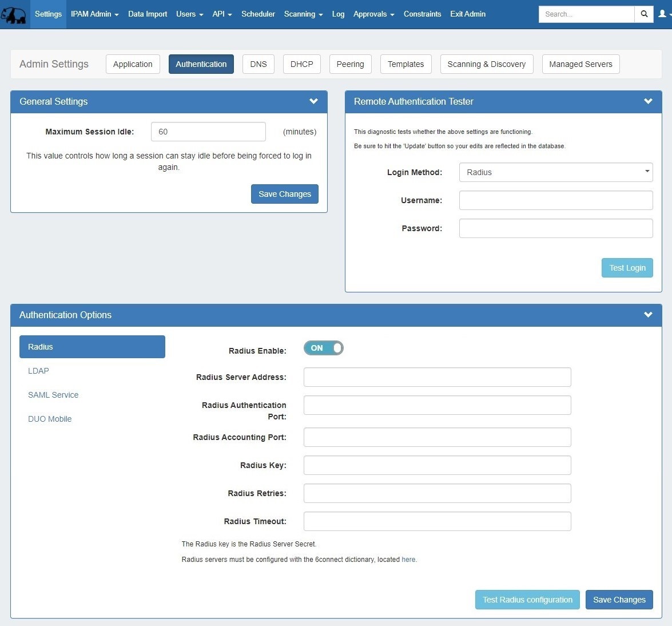Expand the Scanning dropdown menu

(x=303, y=14)
